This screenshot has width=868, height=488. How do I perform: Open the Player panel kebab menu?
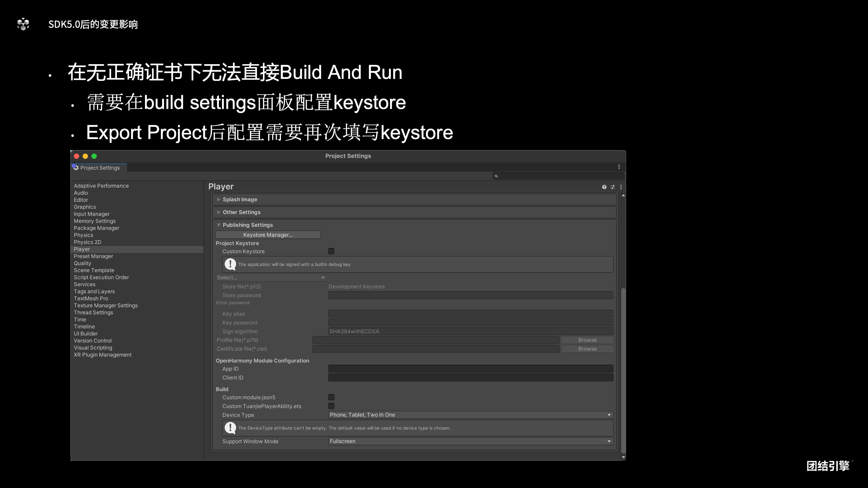point(621,187)
